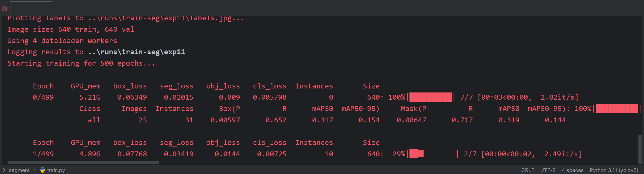Click the 'Using 4 dataloader workers' line
This screenshot has height=174, width=644.
tap(62, 41)
